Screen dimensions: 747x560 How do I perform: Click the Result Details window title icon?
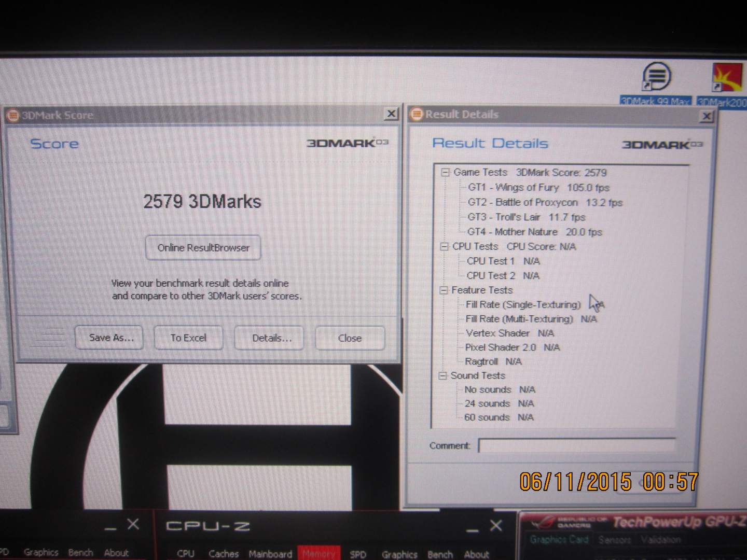(x=416, y=114)
